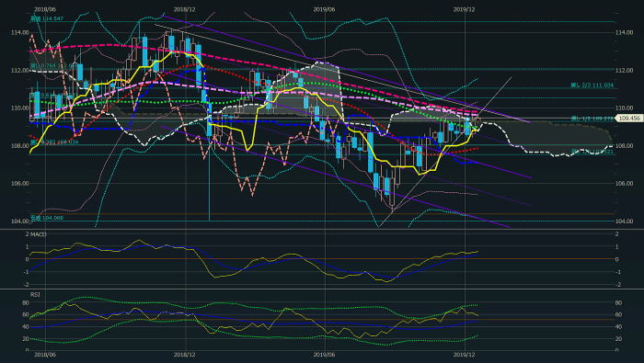Click RSI left-axis value 80
The width and height of the screenshot is (644, 363).
[25, 302]
